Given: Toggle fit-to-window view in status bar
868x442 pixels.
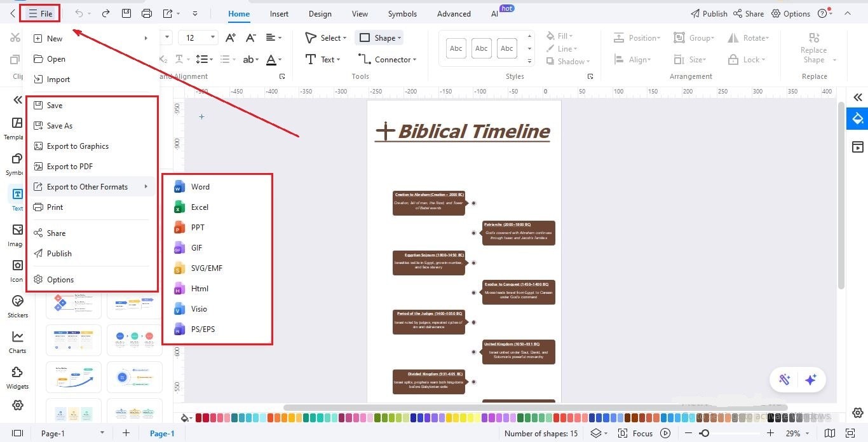Looking at the screenshot, I should 850,433.
